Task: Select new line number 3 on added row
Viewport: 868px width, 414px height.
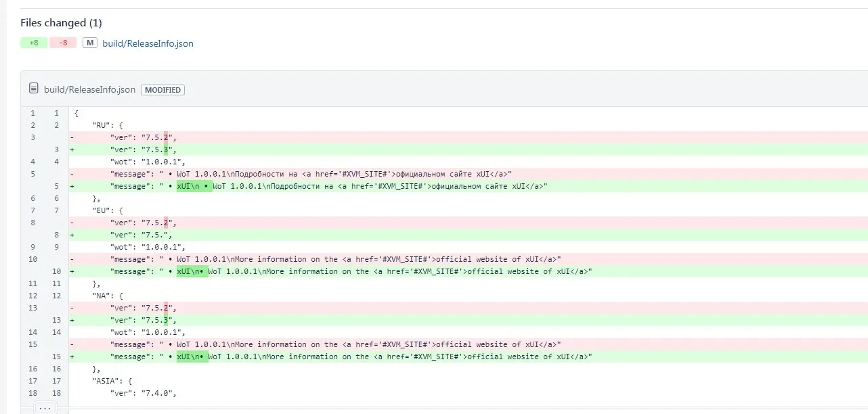Action: pos(57,149)
